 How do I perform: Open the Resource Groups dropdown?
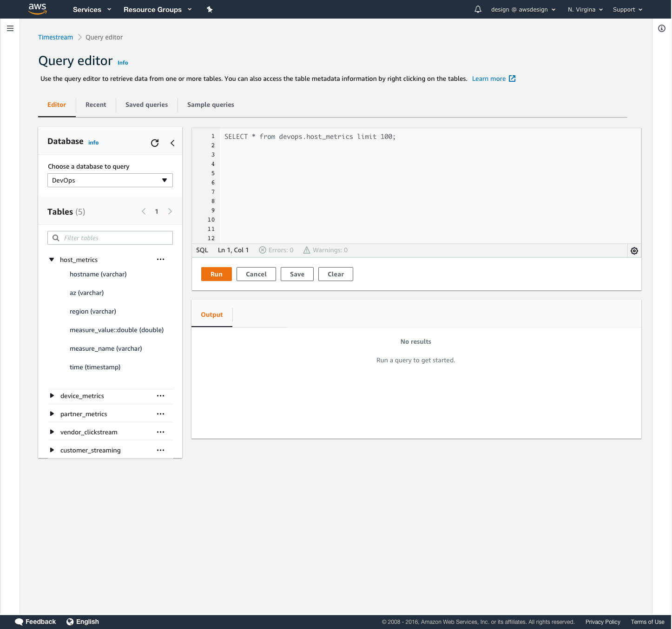[x=158, y=9]
